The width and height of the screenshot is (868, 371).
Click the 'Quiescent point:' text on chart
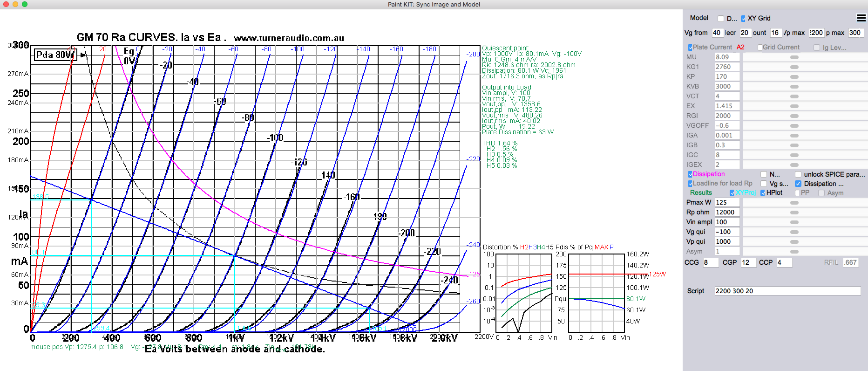point(505,48)
